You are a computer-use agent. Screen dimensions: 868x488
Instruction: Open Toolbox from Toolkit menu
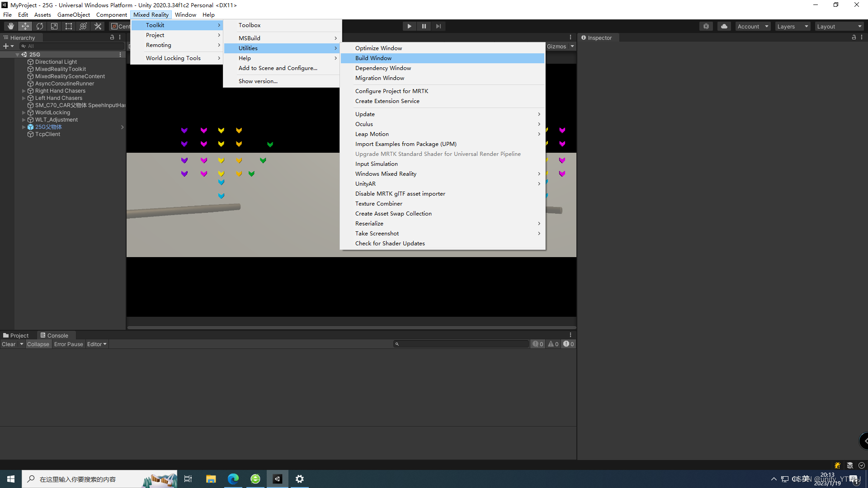[x=282, y=25]
